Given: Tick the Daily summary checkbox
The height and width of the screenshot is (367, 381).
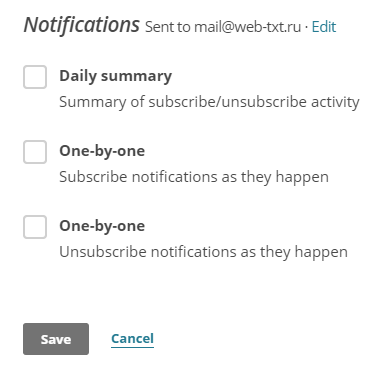Looking at the screenshot, I should coord(35,77).
